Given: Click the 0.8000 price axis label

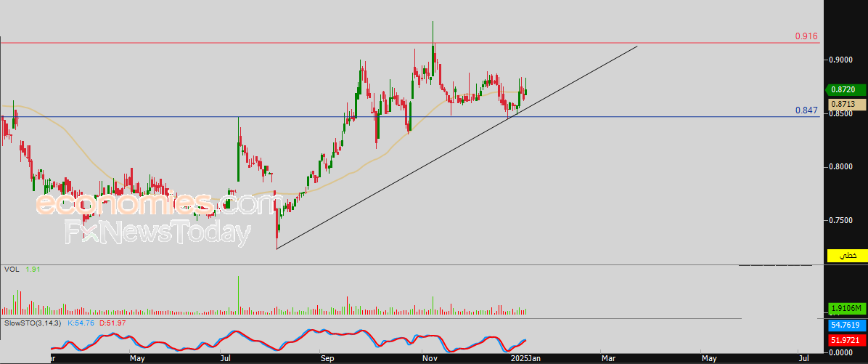Looking at the screenshot, I should click(841, 167).
